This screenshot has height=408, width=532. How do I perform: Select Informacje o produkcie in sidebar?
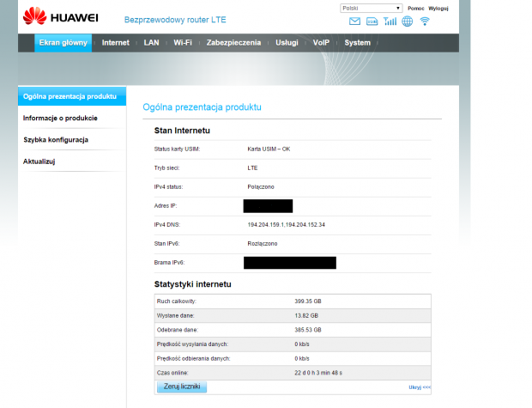[60, 118]
